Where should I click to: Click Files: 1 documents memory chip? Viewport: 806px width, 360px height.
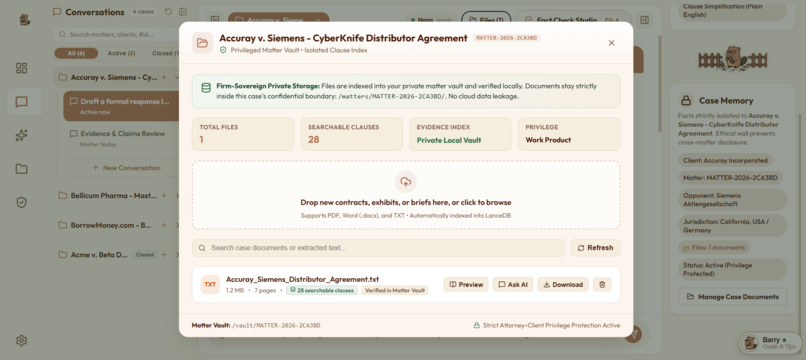click(x=714, y=247)
